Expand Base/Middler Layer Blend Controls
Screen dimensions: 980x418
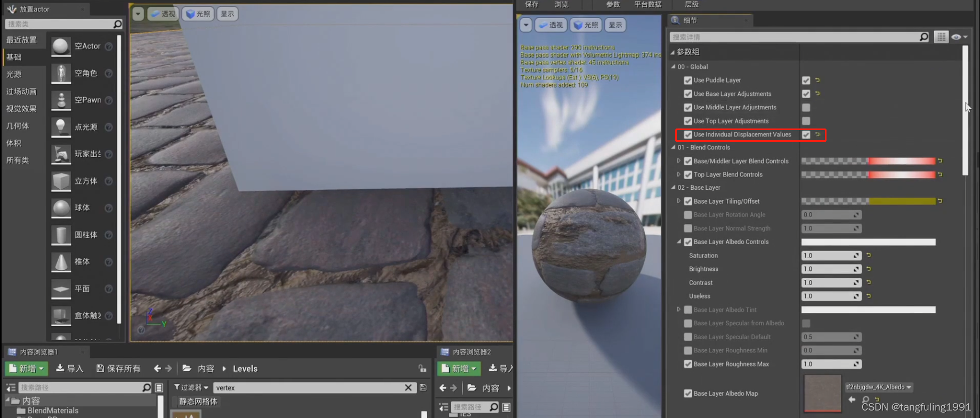click(x=679, y=160)
